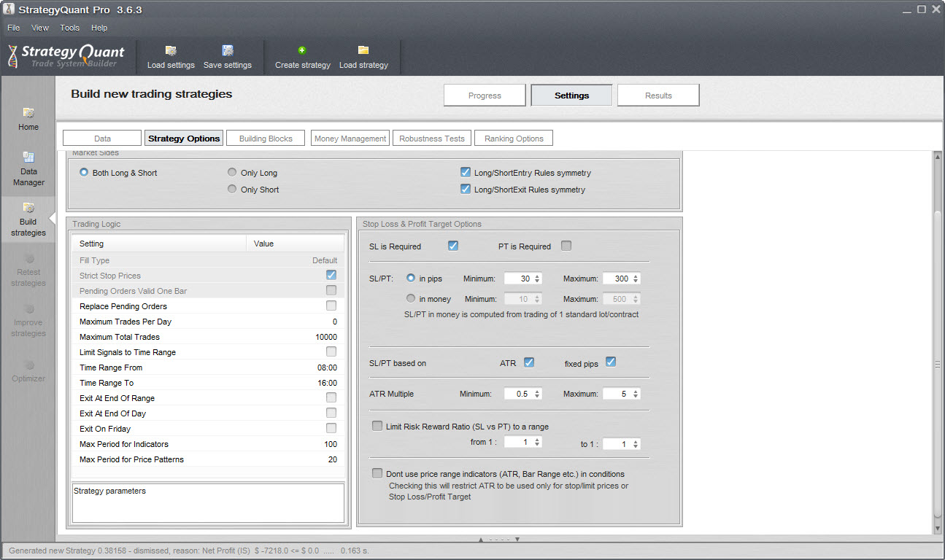Open the File menu
Viewport: 945px width, 560px height.
14,28
